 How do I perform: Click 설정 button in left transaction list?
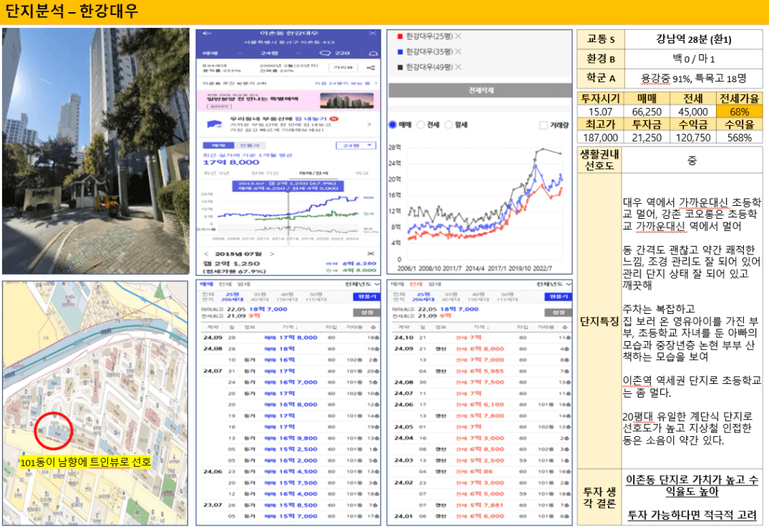[x=367, y=312]
